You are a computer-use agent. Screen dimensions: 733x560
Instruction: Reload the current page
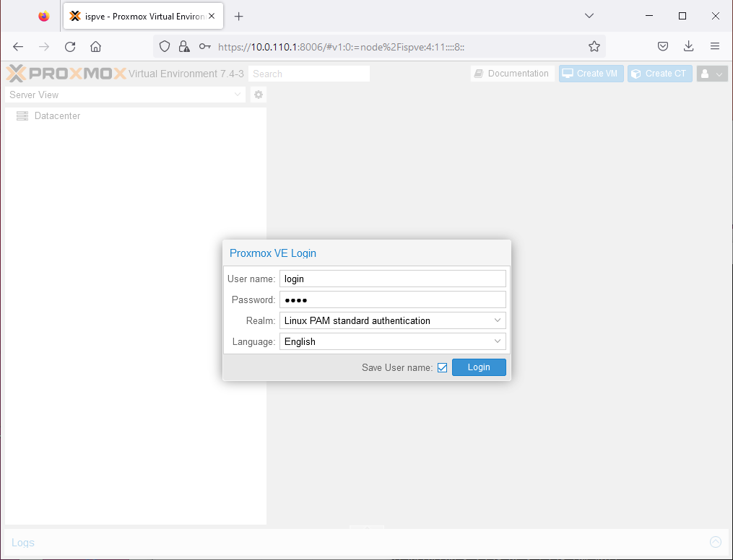tap(70, 47)
